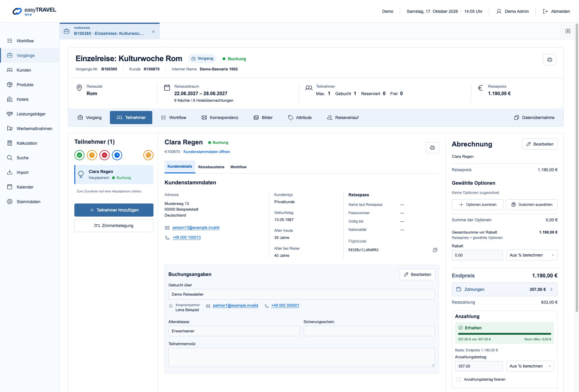Click Teilnehmer hinzufügen button
The height and width of the screenshot is (392, 579).
click(x=114, y=210)
